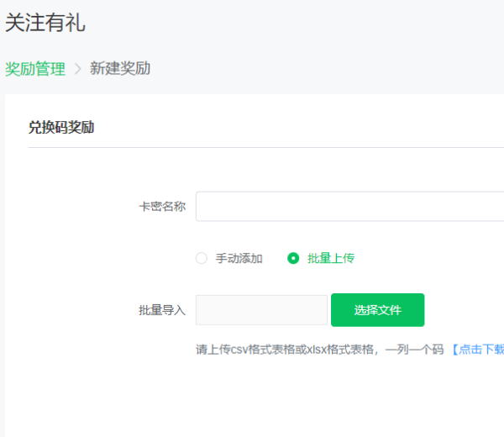Click the green 选择文件 button
This screenshot has width=504, height=437.
point(378,310)
